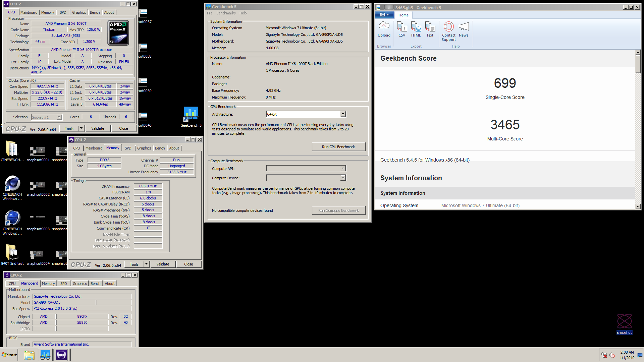
Task: Export results as HTML
Action: pos(416,29)
